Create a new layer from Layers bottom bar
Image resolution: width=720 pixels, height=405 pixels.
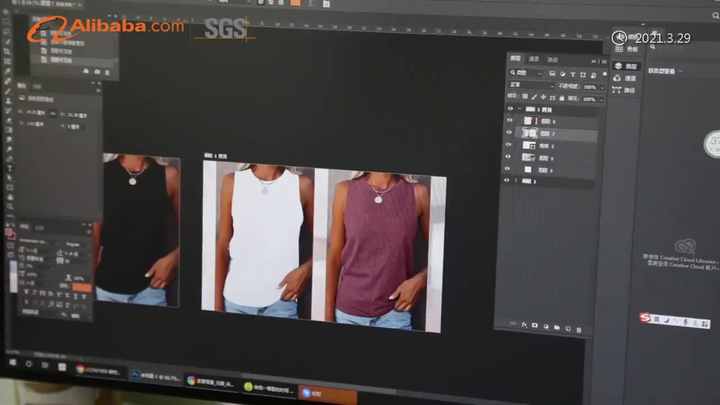568,329
